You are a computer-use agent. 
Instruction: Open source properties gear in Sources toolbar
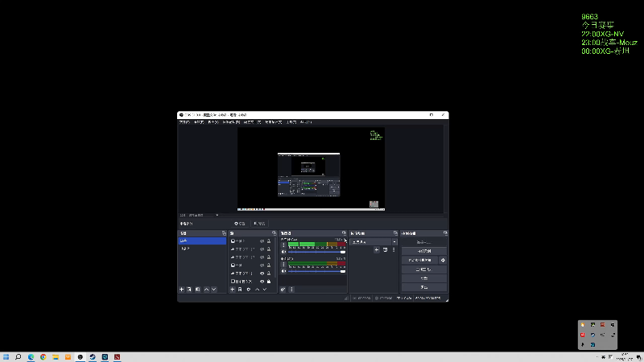(x=249, y=290)
